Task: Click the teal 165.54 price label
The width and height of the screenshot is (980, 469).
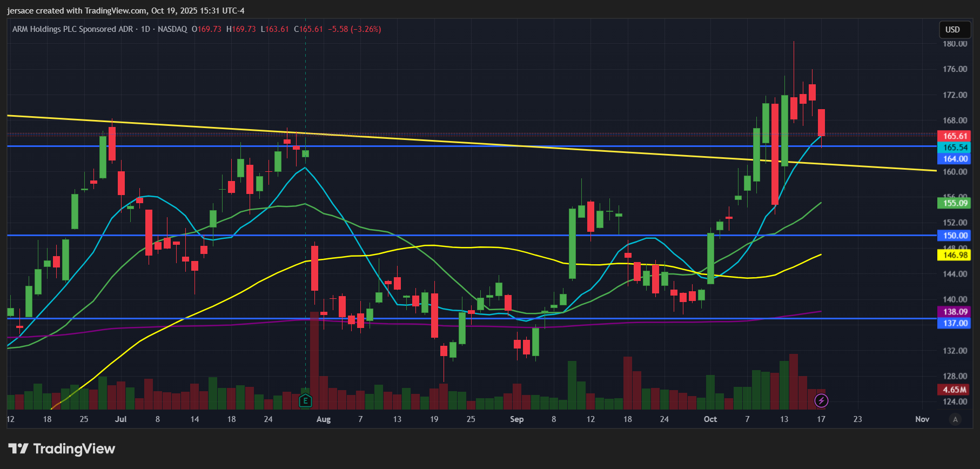Action: pyautogui.click(x=954, y=148)
